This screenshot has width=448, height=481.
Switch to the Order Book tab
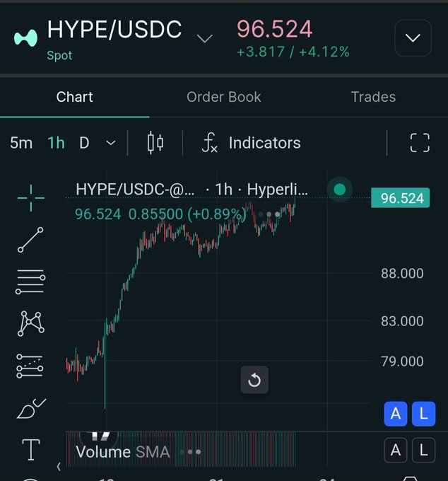[224, 97]
